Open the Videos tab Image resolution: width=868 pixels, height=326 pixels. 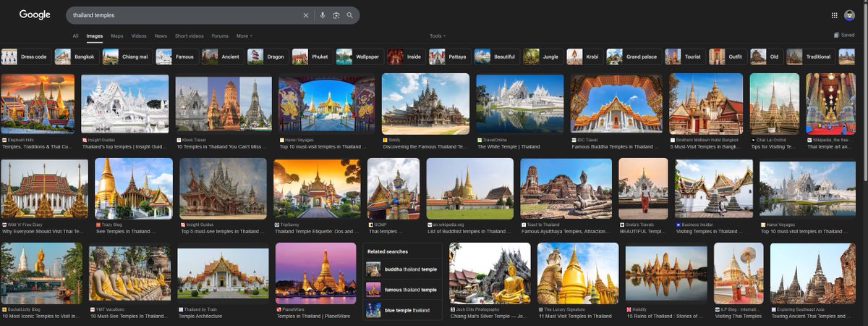click(x=139, y=35)
